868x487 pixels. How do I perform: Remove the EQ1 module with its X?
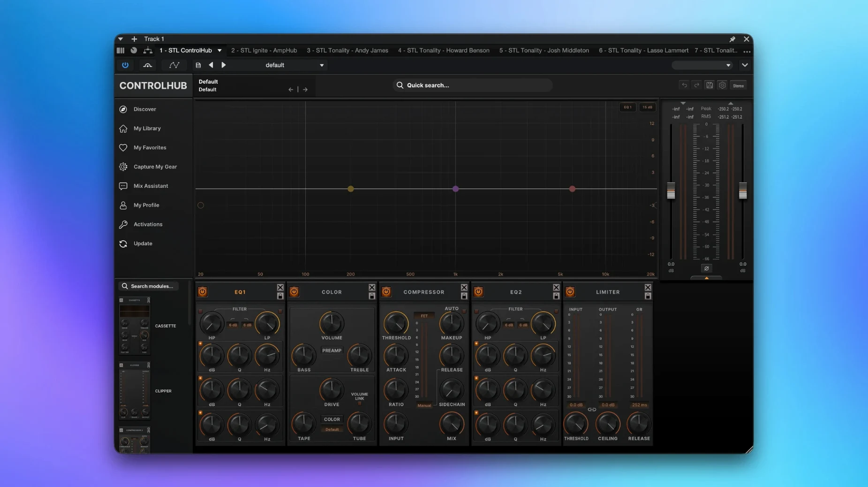[x=280, y=288]
